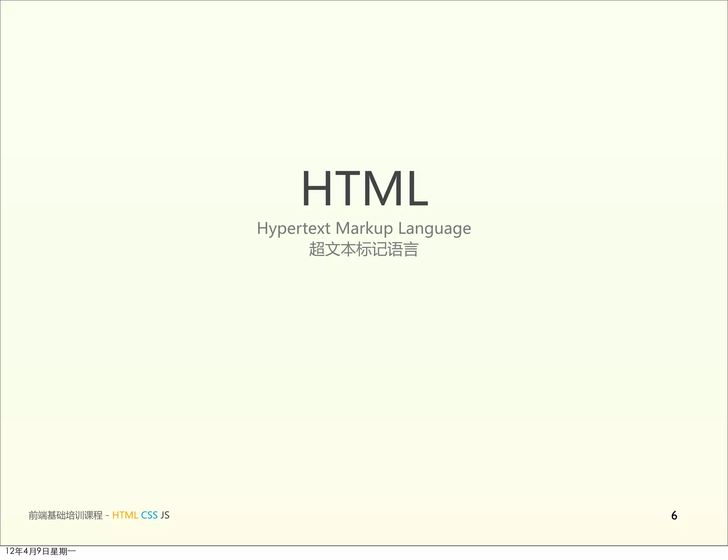Click footer text 前端基础培训课程
This screenshot has height=560, width=728.
point(66,515)
